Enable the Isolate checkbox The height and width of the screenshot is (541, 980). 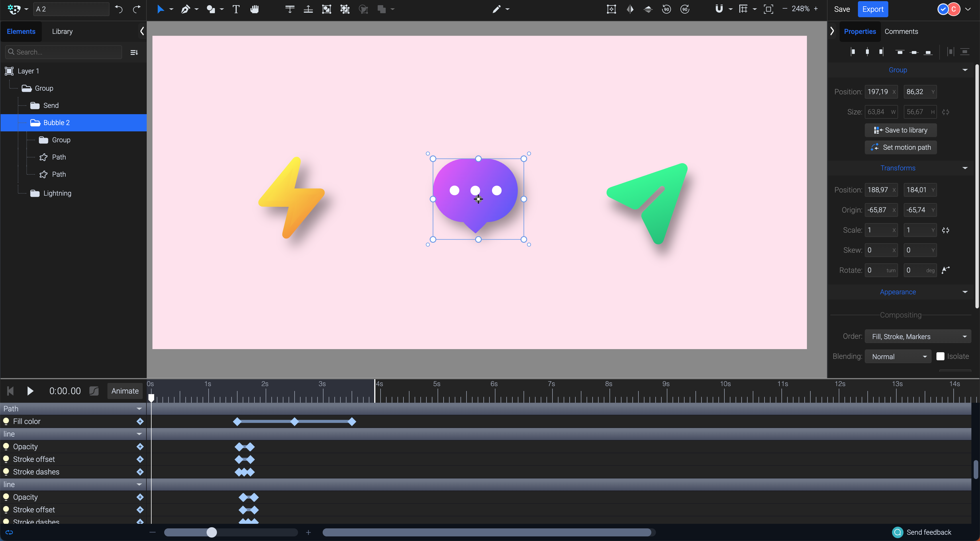click(940, 356)
